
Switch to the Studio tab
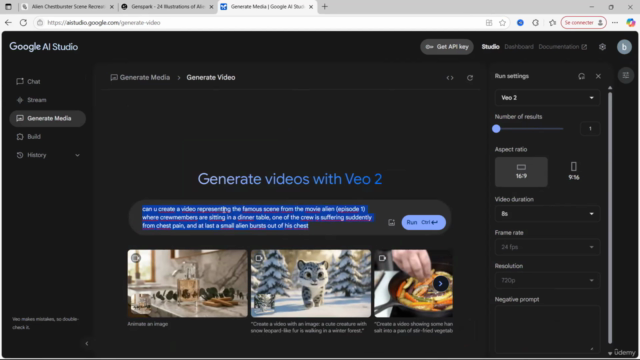pos(490,47)
